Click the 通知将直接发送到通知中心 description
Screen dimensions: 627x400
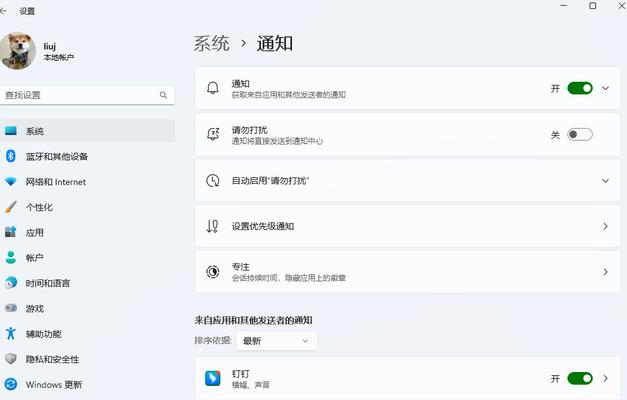pyautogui.click(x=277, y=141)
